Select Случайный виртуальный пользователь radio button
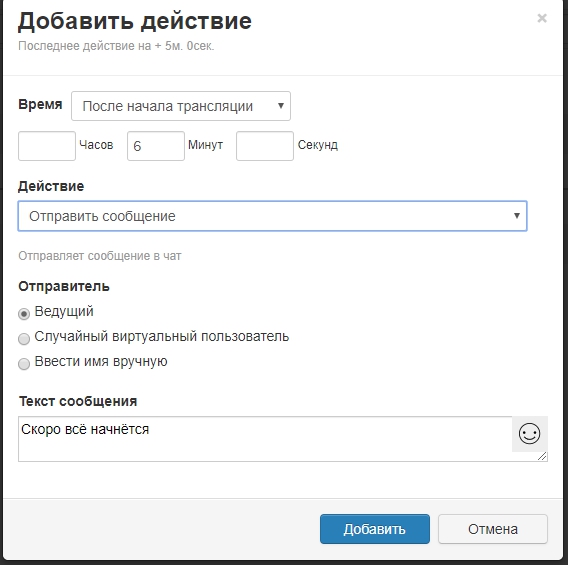 (24, 339)
